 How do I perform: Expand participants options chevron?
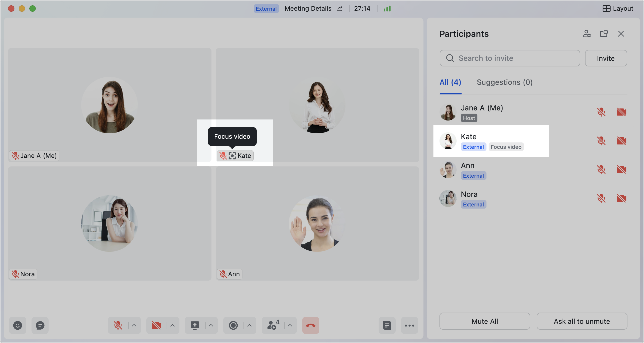[x=290, y=325]
